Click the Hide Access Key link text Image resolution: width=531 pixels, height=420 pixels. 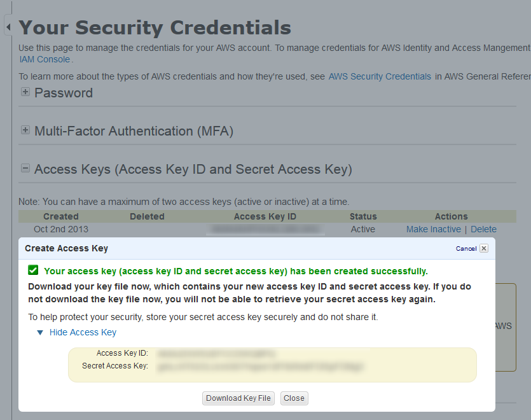click(83, 332)
